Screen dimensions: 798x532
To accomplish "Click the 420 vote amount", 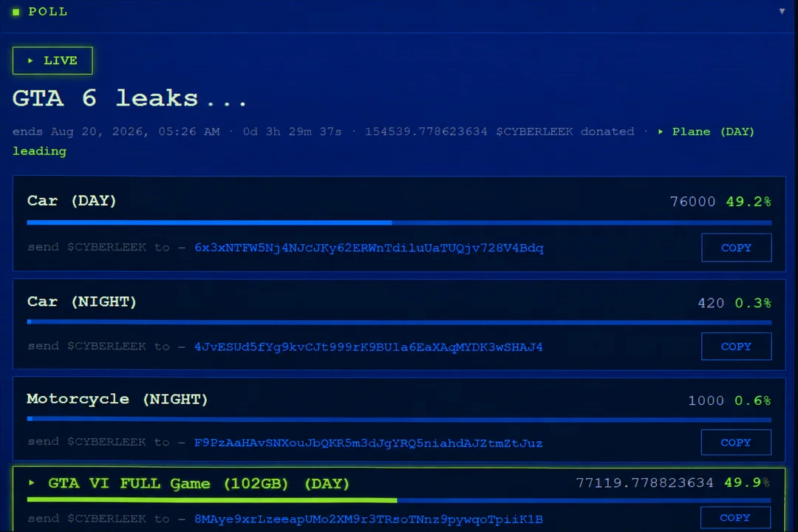I will [x=711, y=303].
